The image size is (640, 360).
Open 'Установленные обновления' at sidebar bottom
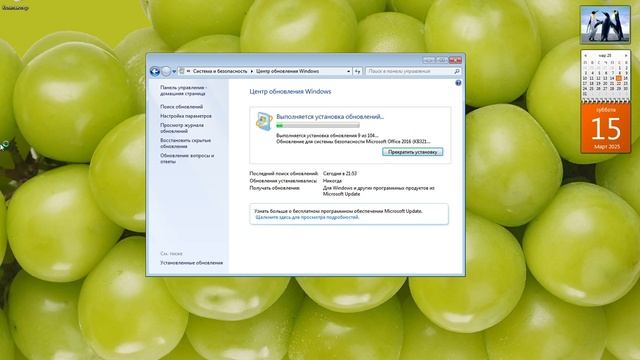tap(191, 263)
